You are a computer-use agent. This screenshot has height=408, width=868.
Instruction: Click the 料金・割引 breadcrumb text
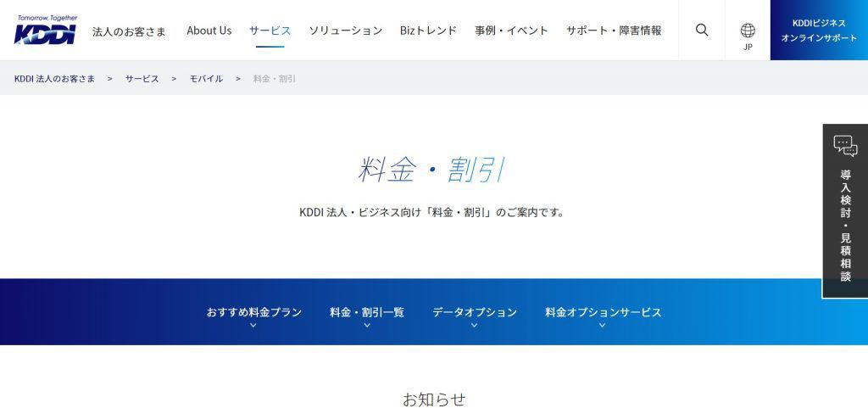[274, 79]
